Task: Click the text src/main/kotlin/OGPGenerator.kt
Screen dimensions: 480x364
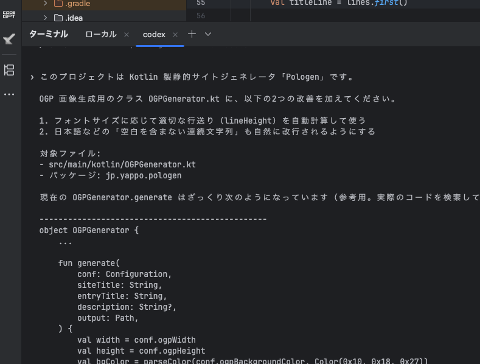Action: (x=122, y=164)
